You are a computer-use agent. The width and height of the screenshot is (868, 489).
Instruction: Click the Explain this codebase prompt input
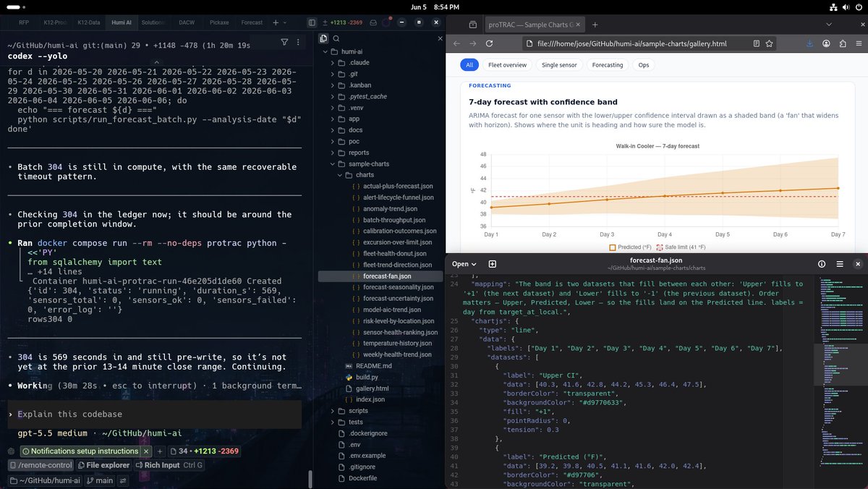(x=155, y=414)
